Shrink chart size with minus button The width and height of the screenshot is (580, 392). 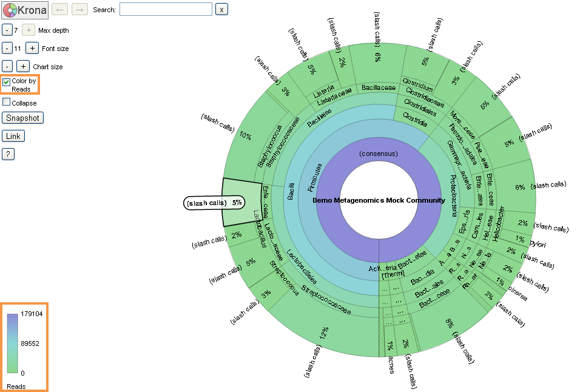(7, 66)
